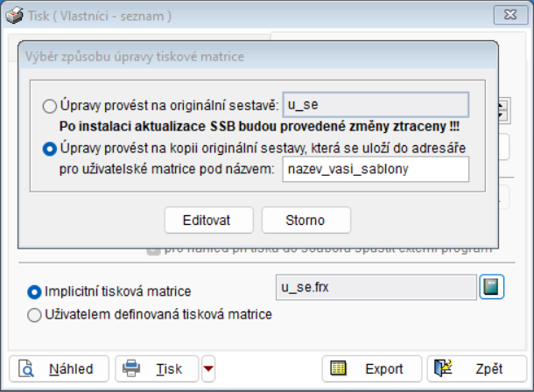Viewport: 534px width, 392px height.
Task: Click the spinner arrows at right edge
Action: (502, 110)
